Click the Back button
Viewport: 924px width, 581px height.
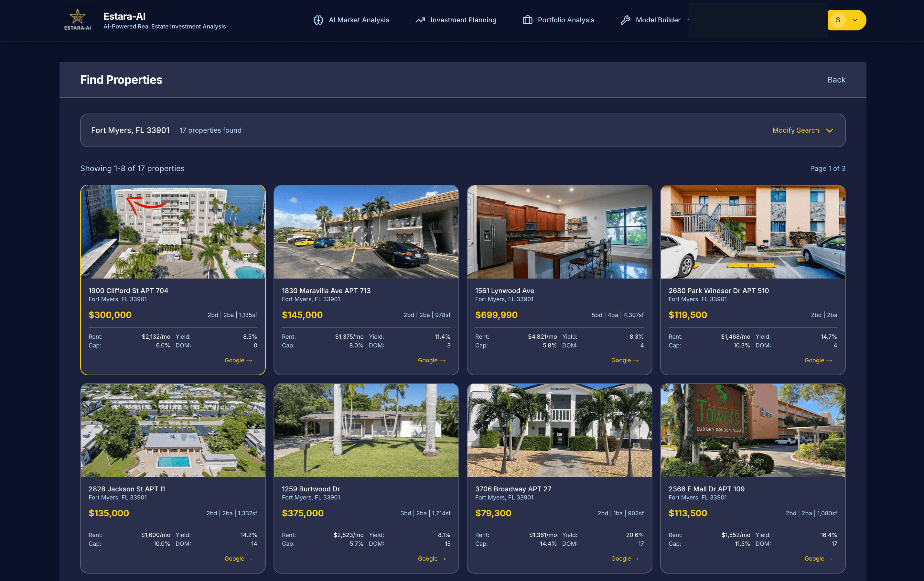point(836,80)
